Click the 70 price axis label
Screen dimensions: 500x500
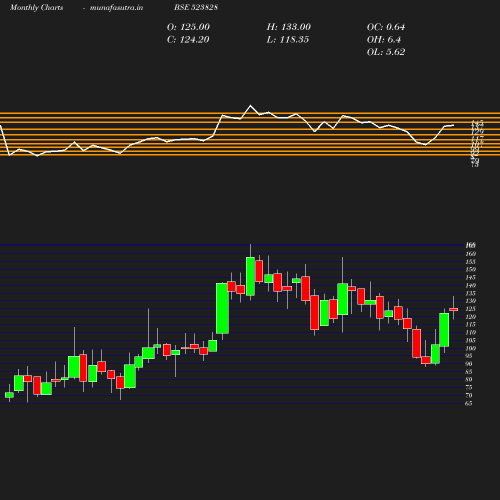pos(469,395)
